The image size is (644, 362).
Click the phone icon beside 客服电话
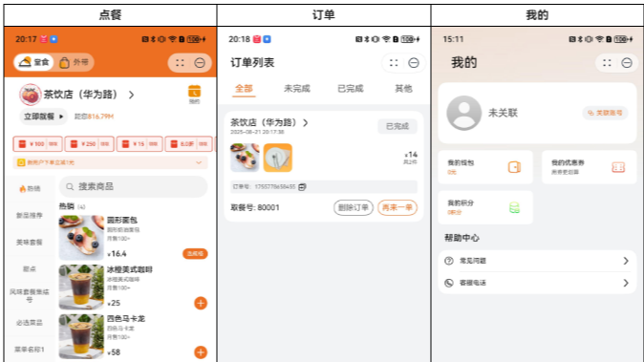(x=449, y=283)
